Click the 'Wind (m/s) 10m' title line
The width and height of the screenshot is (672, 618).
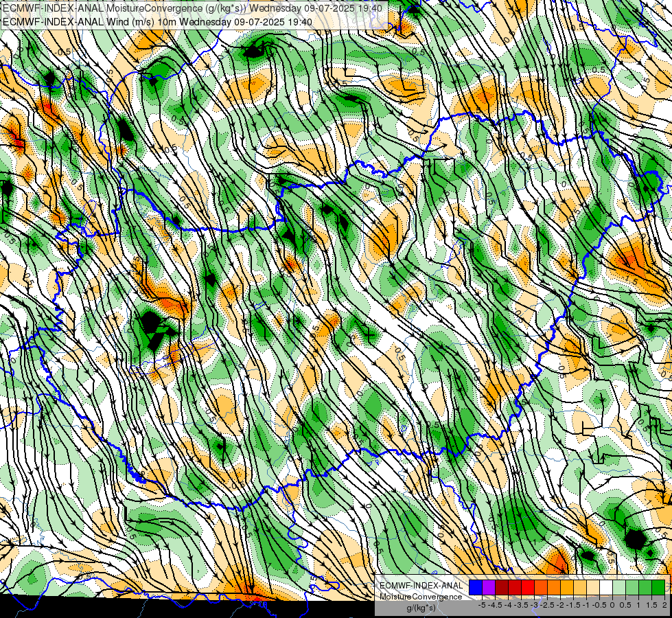(157, 22)
